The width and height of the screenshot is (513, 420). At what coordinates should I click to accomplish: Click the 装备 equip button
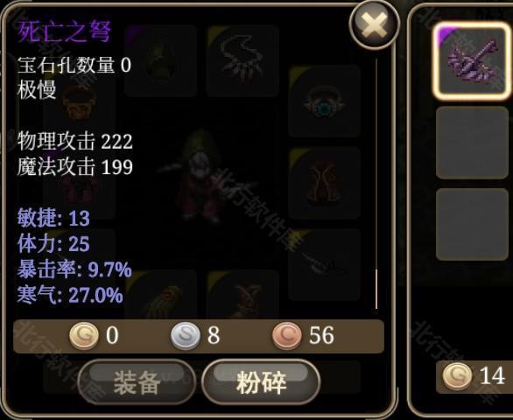pos(137,382)
